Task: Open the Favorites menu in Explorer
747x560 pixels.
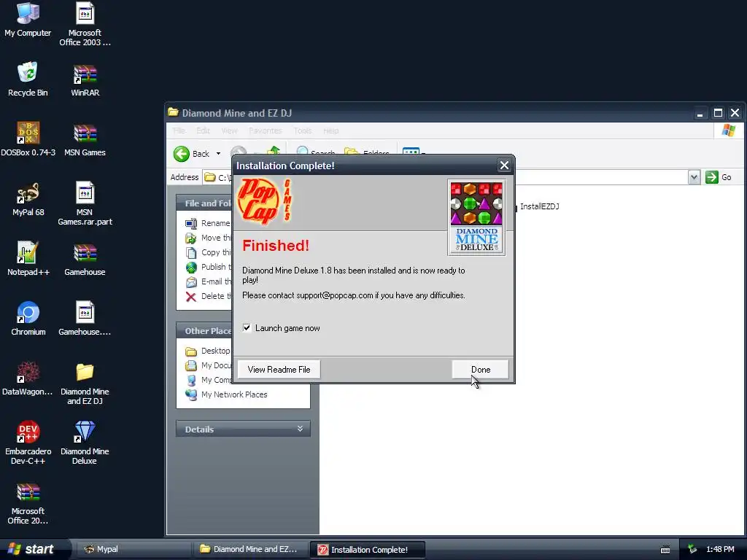Action: (x=266, y=131)
